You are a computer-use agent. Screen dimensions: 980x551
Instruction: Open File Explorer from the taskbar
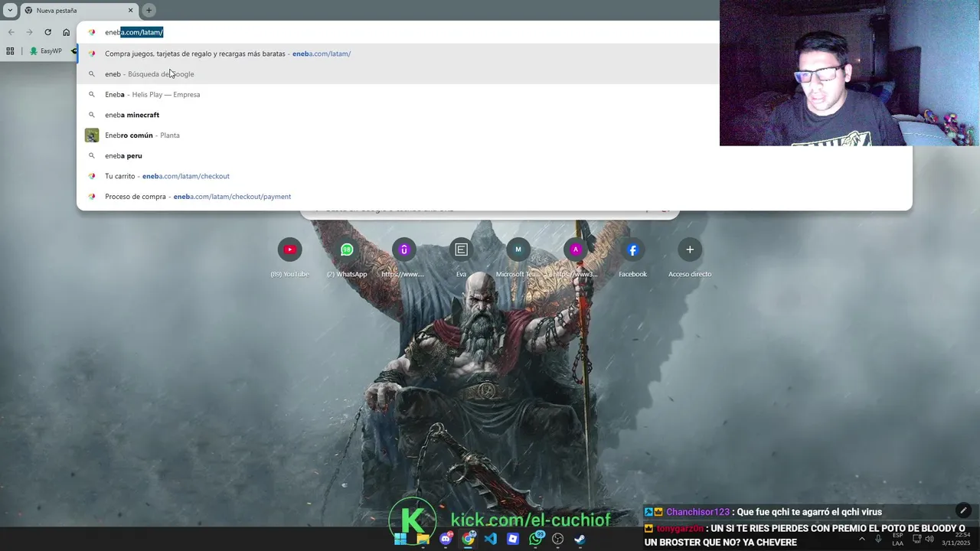tap(423, 539)
